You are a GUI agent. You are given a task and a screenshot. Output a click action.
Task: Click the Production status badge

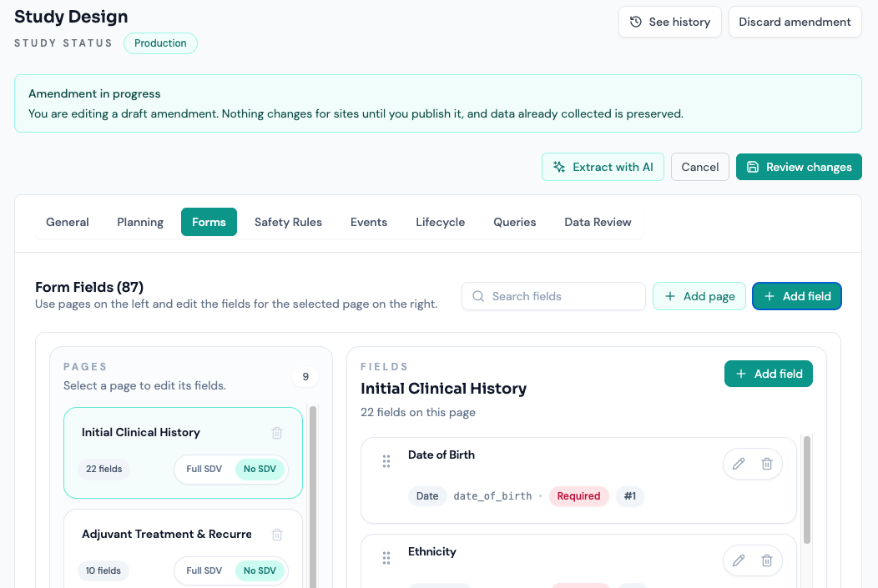[x=160, y=43]
